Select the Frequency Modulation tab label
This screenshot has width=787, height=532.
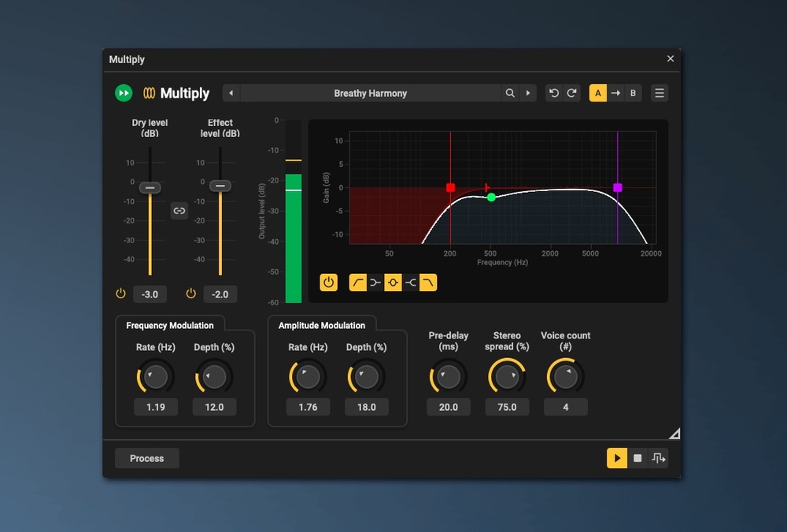(170, 325)
